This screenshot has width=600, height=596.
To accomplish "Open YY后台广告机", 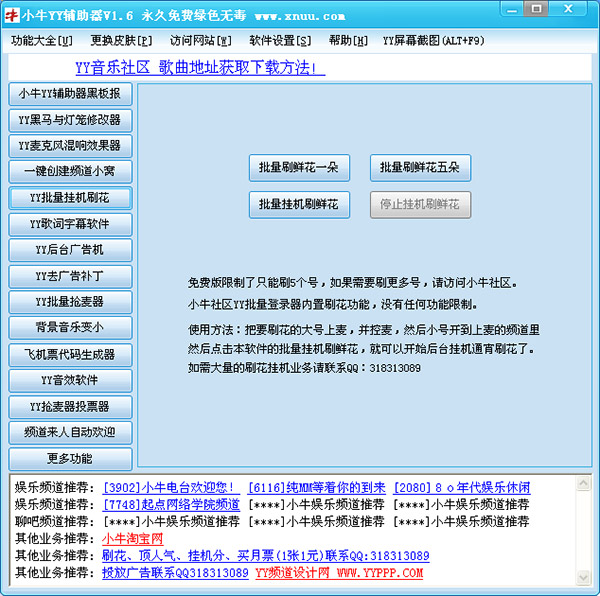I will click(x=70, y=250).
